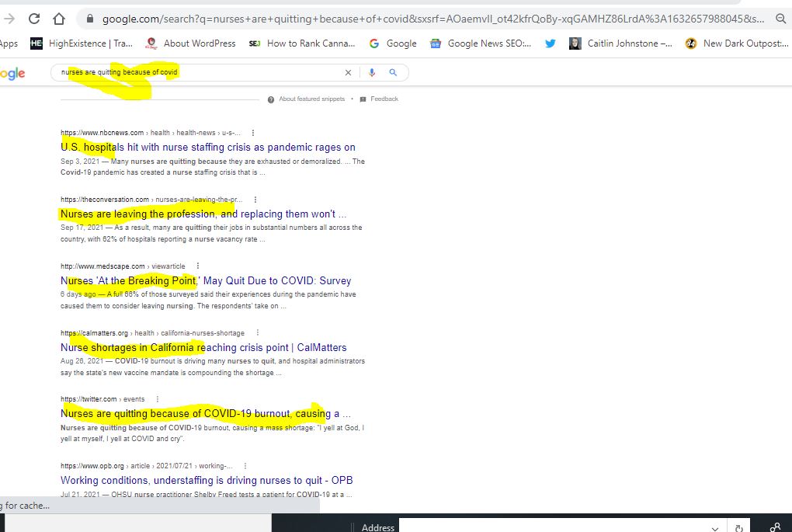Open the Twitter bird bookmark
Screen dimensions: 792x532
point(550,43)
